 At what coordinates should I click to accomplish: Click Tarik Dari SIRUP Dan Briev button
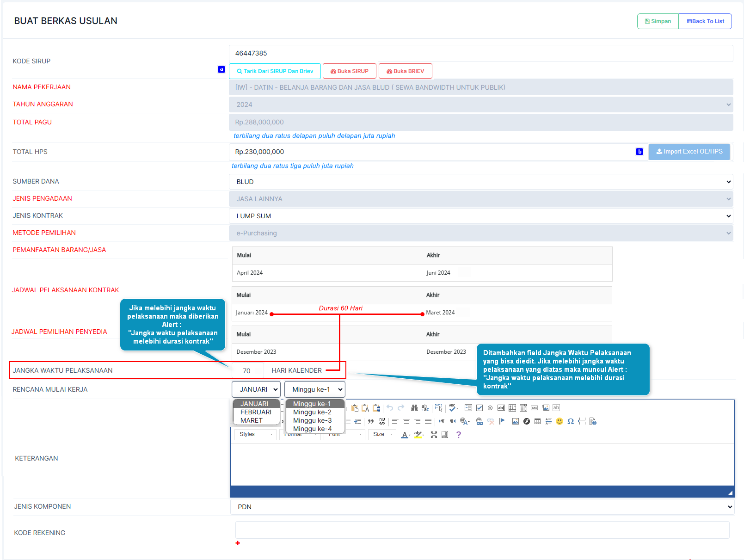[x=275, y=71]
